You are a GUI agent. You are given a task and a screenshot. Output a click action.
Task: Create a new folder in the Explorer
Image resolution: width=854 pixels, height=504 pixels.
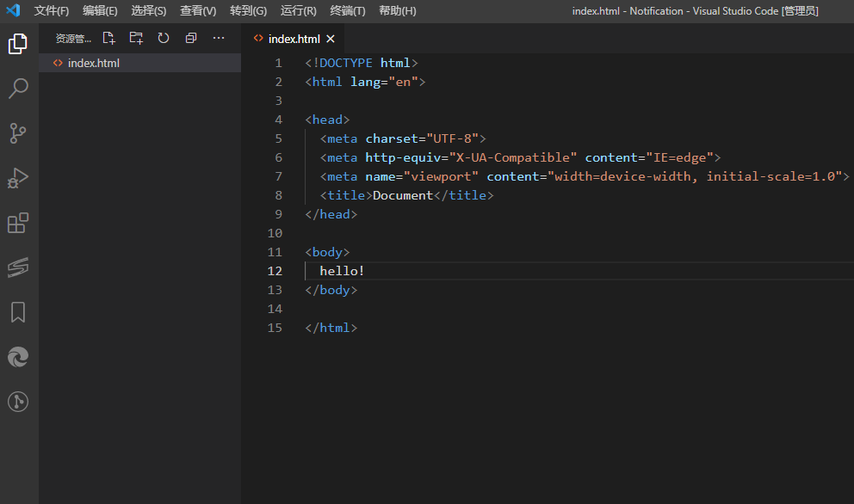[x=135, y=38]
